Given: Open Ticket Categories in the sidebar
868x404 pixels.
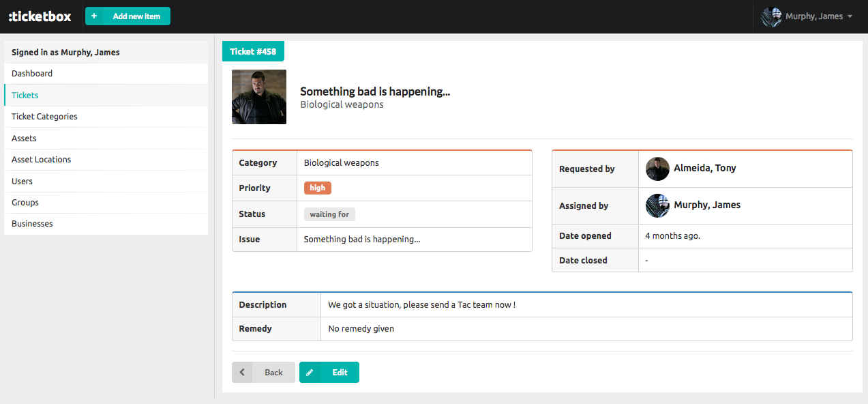Looking at the screenshot, I should tap(106, 117).
